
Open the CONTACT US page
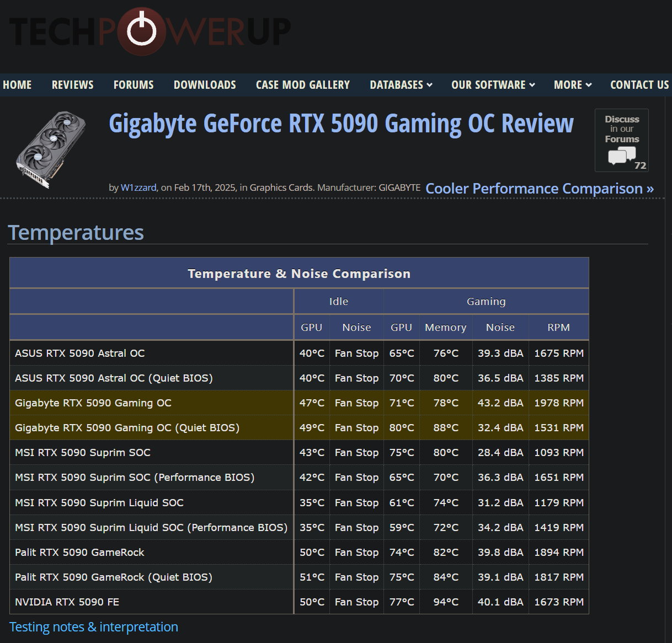[639, 85]
